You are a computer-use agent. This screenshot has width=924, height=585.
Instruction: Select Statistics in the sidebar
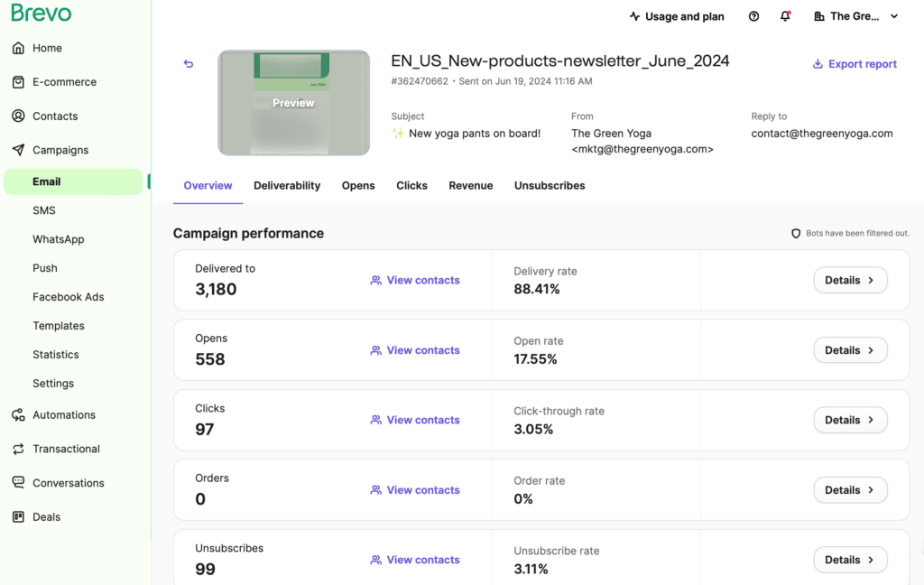(x=56, y=355)
